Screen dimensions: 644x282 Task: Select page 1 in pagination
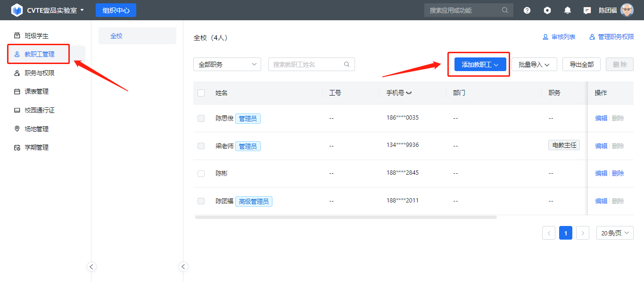point(566,233)
